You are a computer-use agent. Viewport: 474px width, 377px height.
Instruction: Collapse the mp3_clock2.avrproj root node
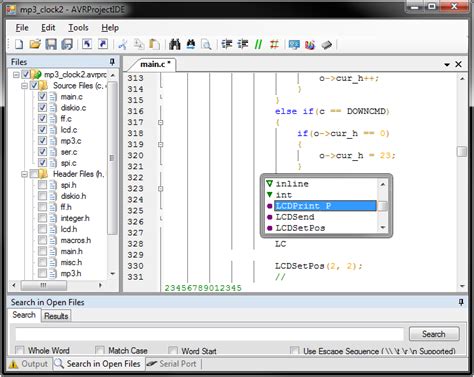(x=16, y=74)
